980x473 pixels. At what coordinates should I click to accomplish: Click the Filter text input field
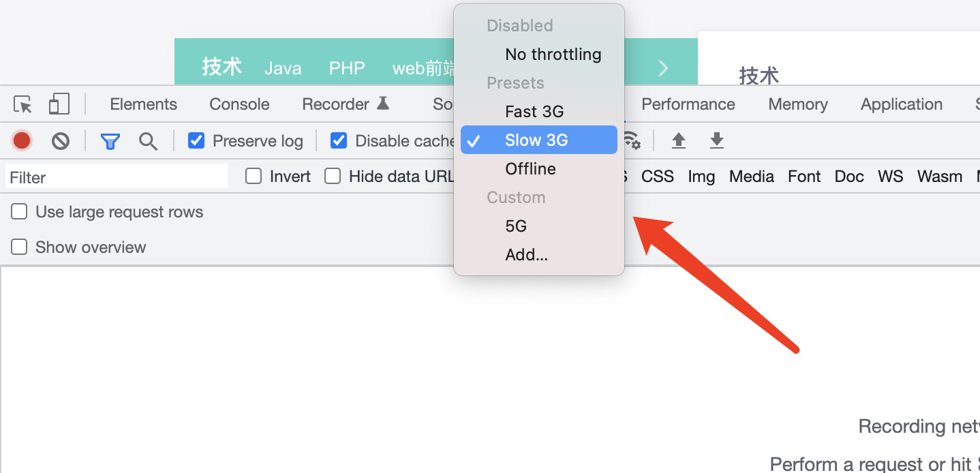[116, 177]
